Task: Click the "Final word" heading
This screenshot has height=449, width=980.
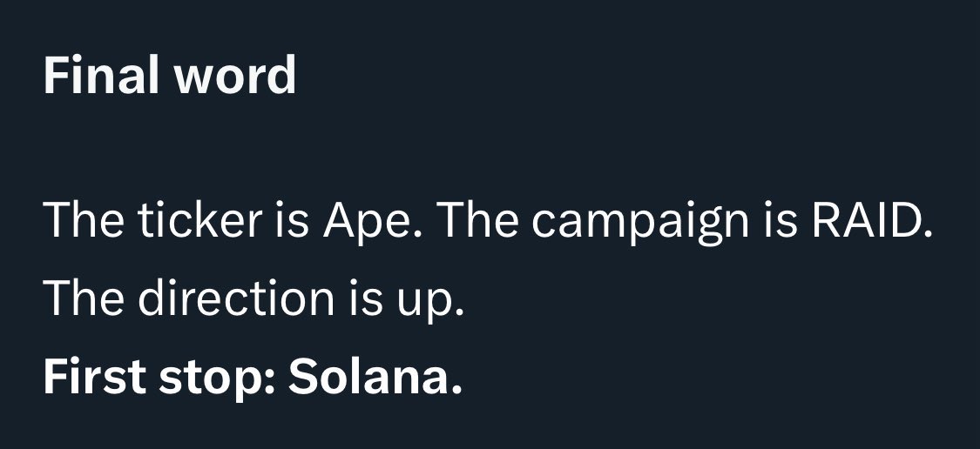Action: click(169, 75)
